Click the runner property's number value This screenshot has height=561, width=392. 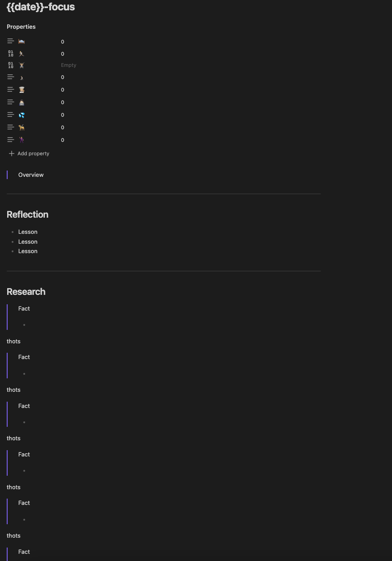click(x=62, y=54)
